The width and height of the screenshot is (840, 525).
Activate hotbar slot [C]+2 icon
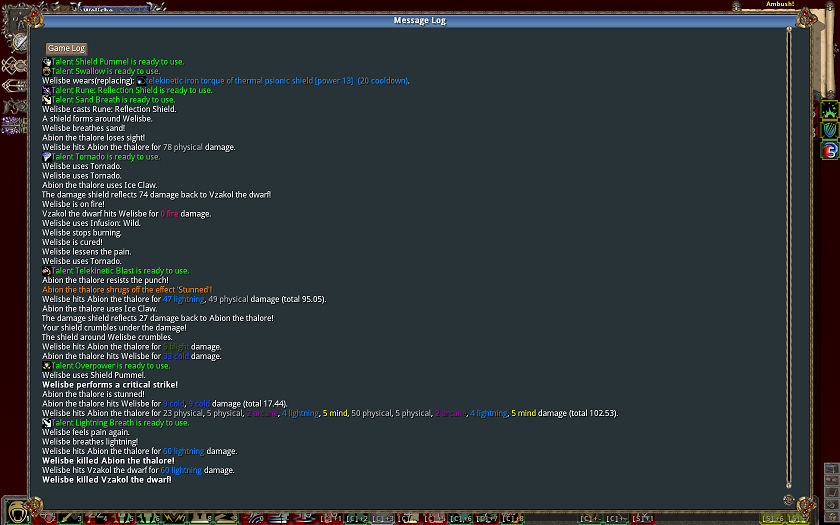(x=356, y=519)
